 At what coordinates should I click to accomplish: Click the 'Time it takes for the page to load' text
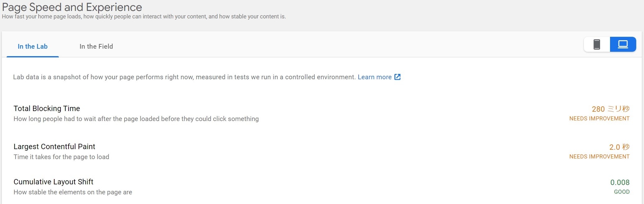[61, 157]
